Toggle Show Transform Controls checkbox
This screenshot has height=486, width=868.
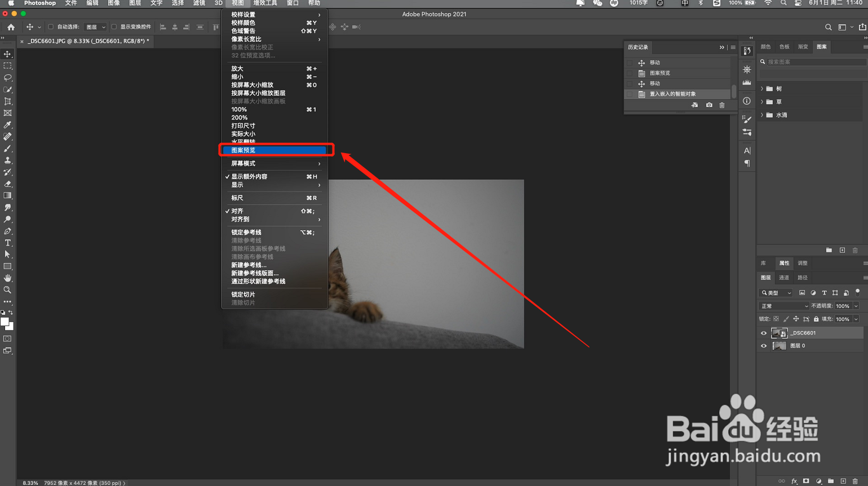[114, 26]
